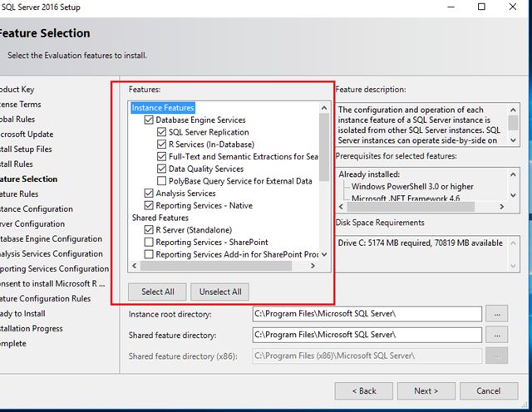Uncheck the Database Engine Services checkbox
This screenshot has height=412, width=532.
point(149,120)
